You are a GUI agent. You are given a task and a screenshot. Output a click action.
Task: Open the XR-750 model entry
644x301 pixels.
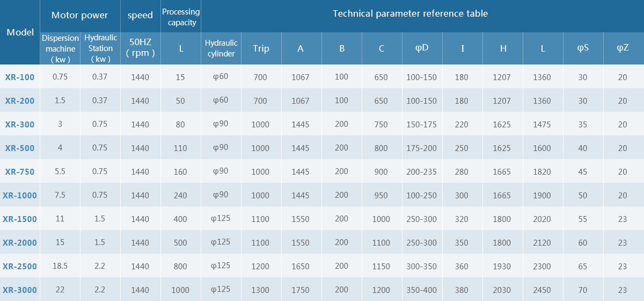point(20,171)
